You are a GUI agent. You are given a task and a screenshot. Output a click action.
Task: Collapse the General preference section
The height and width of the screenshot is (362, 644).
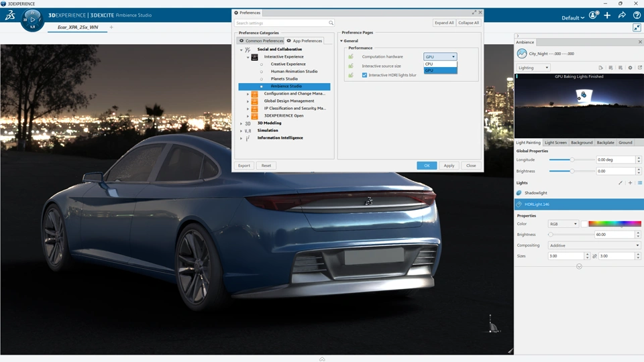341,41
